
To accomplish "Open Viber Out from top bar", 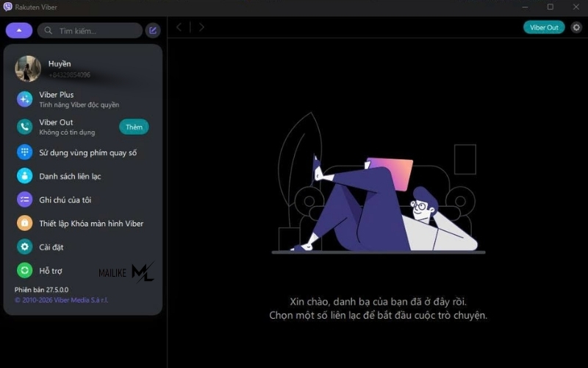I will point(544,27).
